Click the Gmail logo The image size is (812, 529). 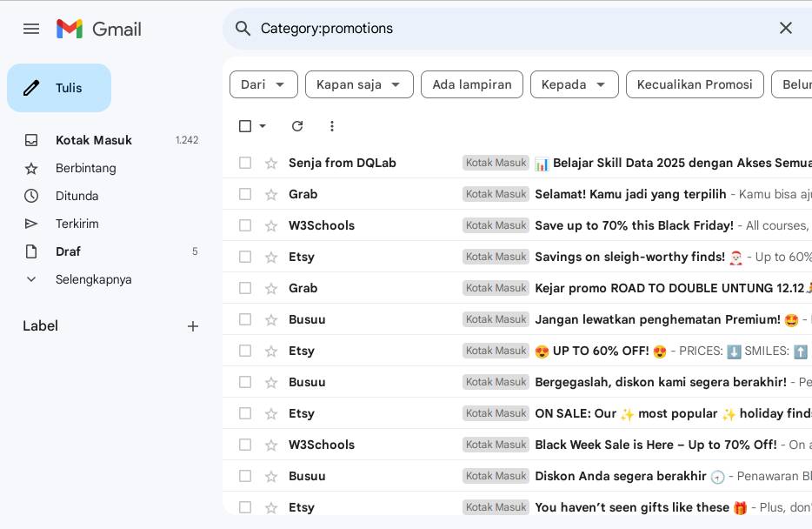click(99, 29)
